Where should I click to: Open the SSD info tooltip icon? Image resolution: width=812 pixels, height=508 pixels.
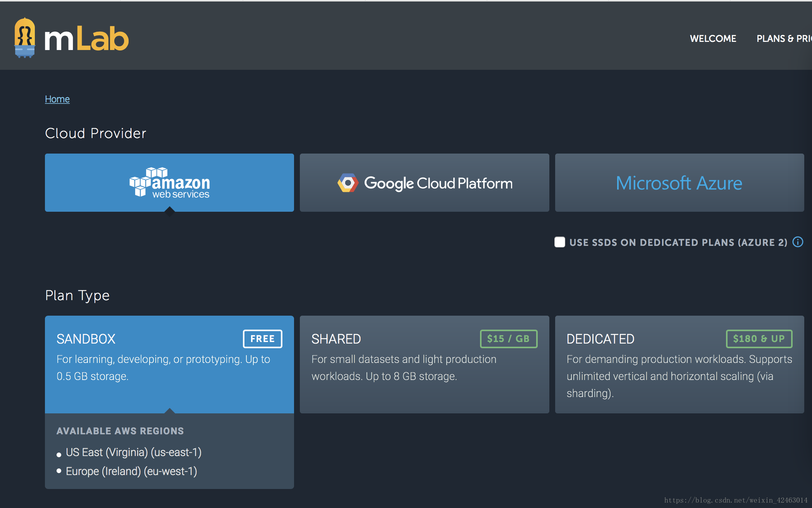tap(798, 242)
